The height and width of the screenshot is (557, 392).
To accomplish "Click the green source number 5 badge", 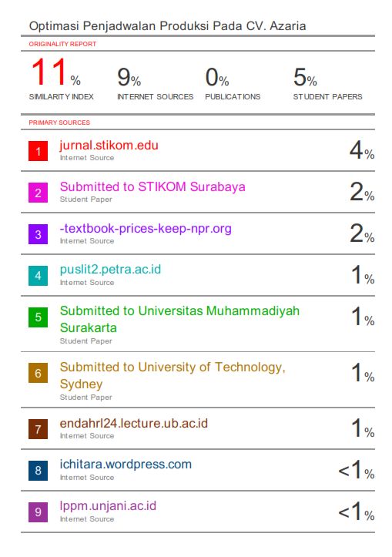I will coord(38,317).
